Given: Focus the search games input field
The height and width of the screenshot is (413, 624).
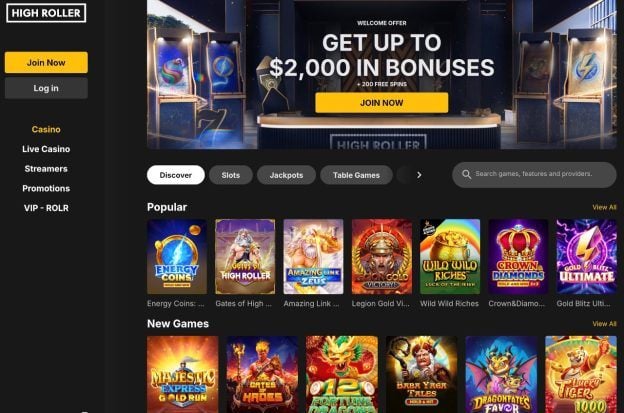Looking at the screenshot, I should point(534,175).
